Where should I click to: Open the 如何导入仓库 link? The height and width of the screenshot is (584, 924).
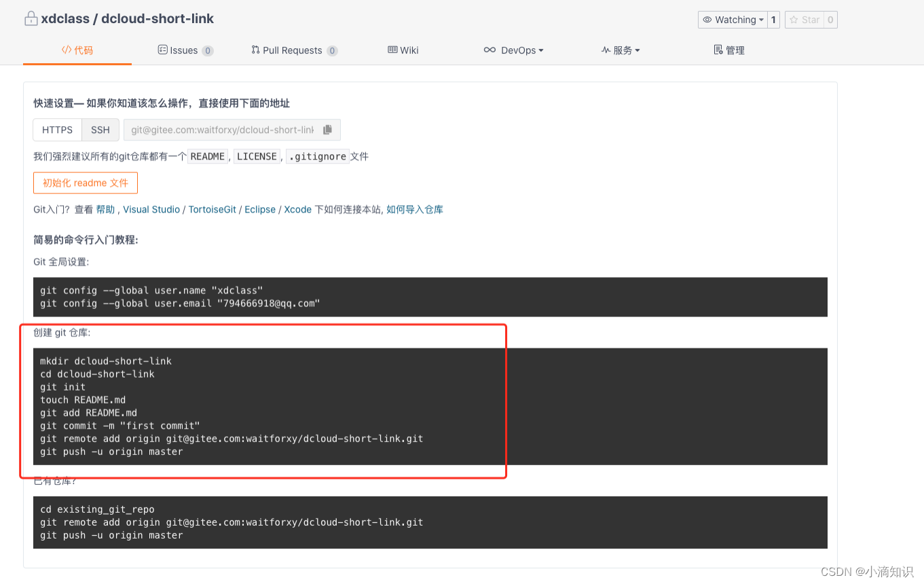(x=415, y=210)
